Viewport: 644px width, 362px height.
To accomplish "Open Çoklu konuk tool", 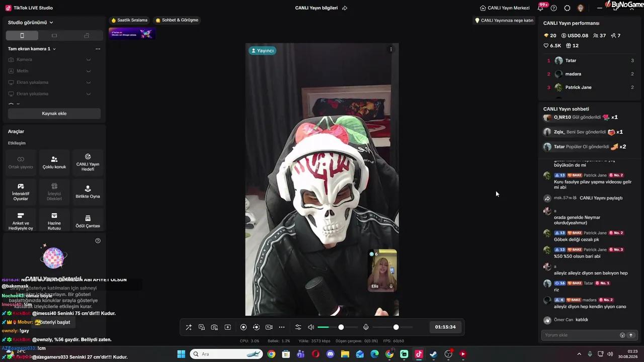I will coord(54,162).
